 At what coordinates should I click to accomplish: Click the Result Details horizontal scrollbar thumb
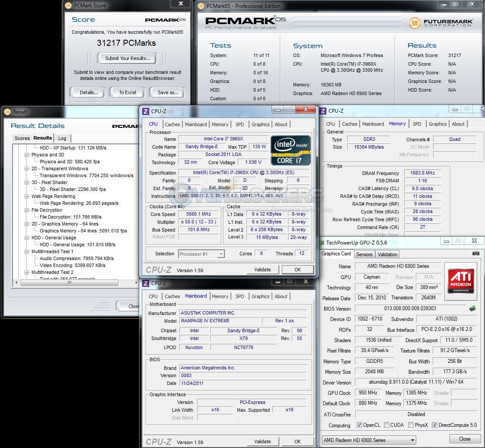pyautogui.click(x=70, y=283)
